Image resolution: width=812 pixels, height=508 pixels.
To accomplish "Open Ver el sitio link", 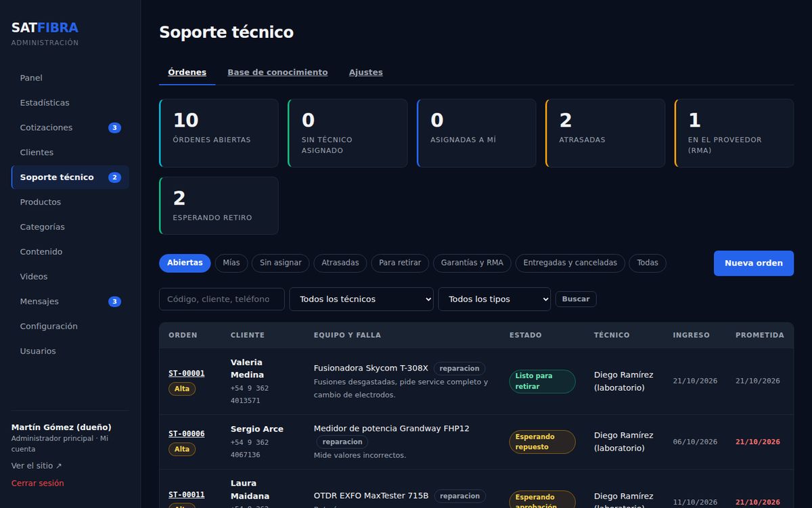I will coord(37,466).
